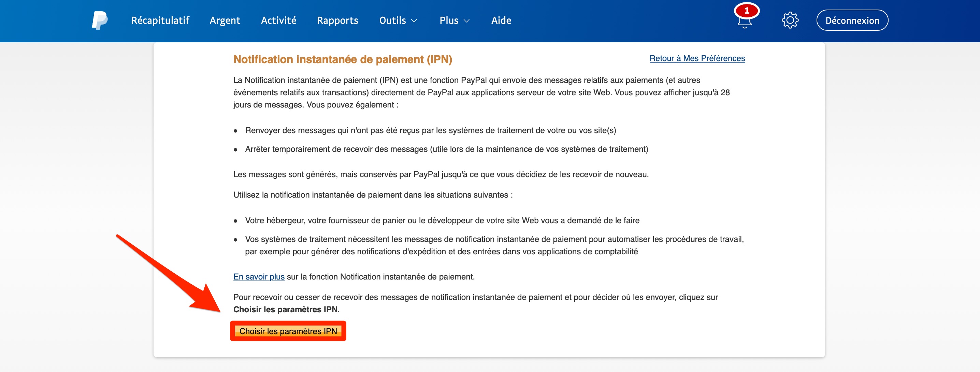Open the Aide help page

(x=501, y=20)
